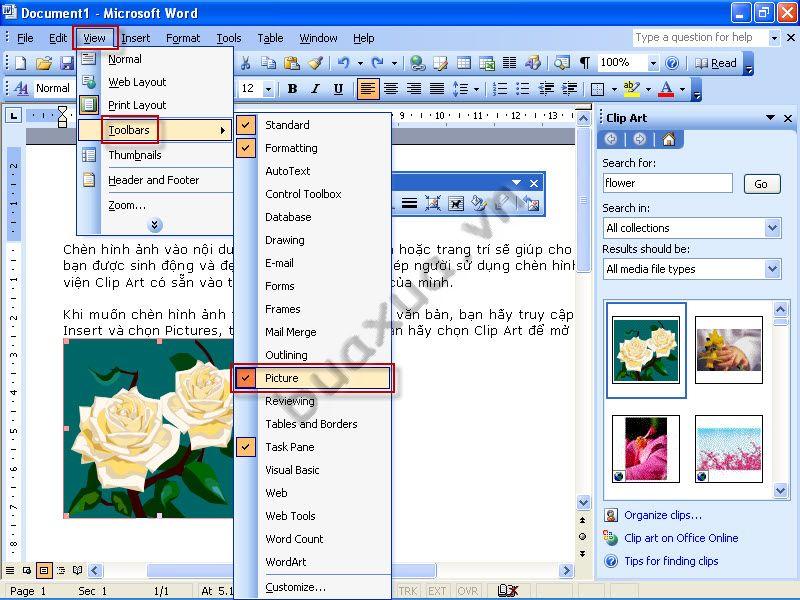Apply bulleted list formatting
The height and width of the screenshot is (600, 800).
pos(522,89)
